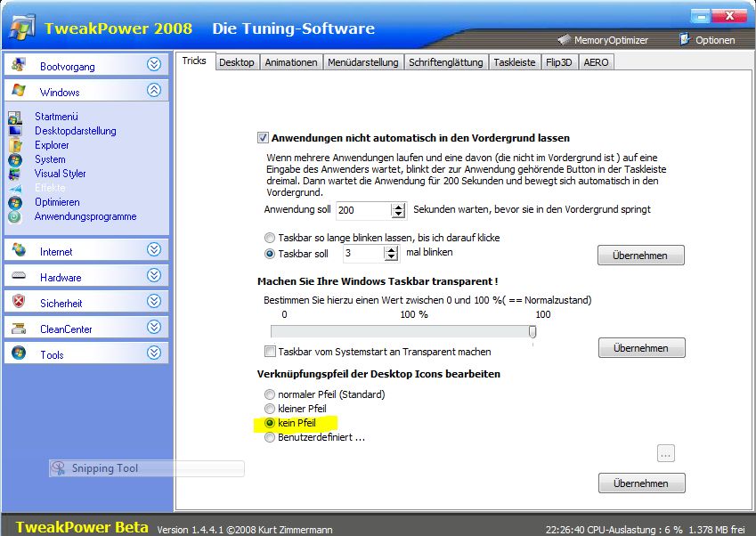
Task: Increase the seconds wait value spinner
Action: pos(398,207)
